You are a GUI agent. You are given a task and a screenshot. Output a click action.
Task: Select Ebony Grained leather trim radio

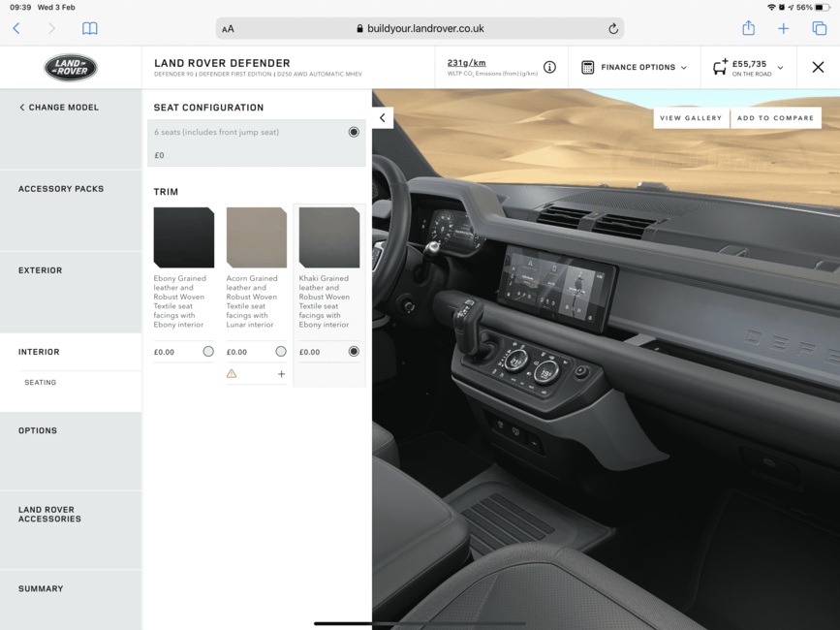pyautogui.click(x=208, y=352)
